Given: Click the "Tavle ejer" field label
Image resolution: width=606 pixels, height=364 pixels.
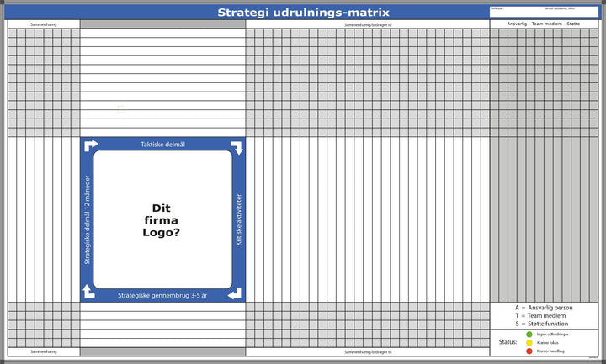Looking at the screenshot, I should 497,8.
